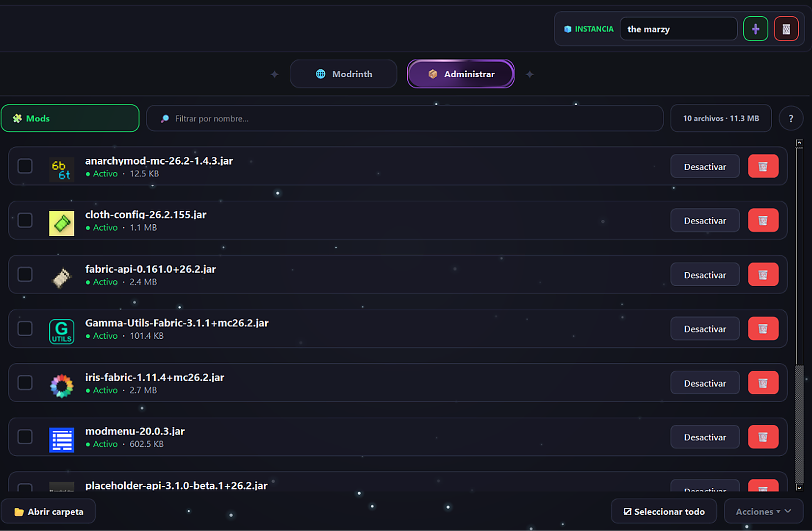812x531 pixels.
Task: Tick the fabric-api-0.161.0+26.2.jar checkbox
Action: (x=25, y=274)
